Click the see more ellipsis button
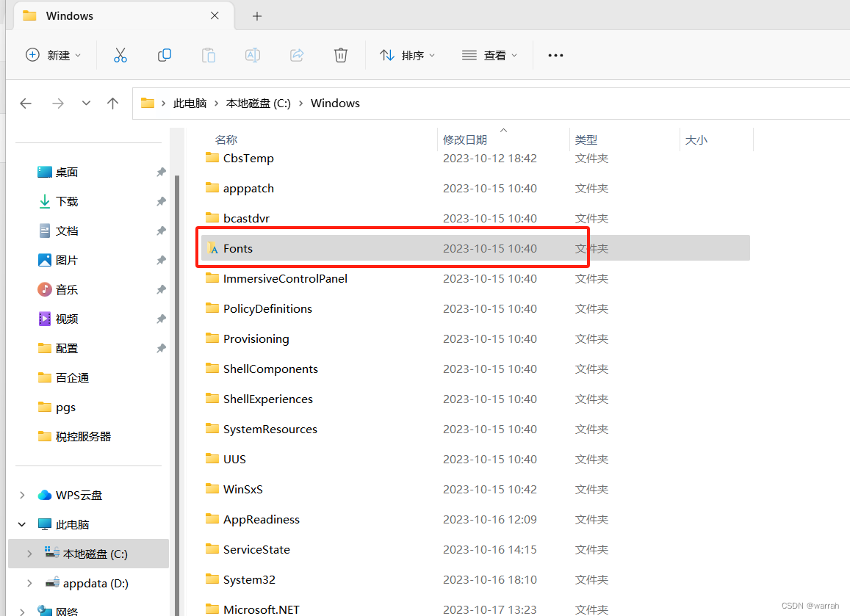 click(x=555, y=54)
